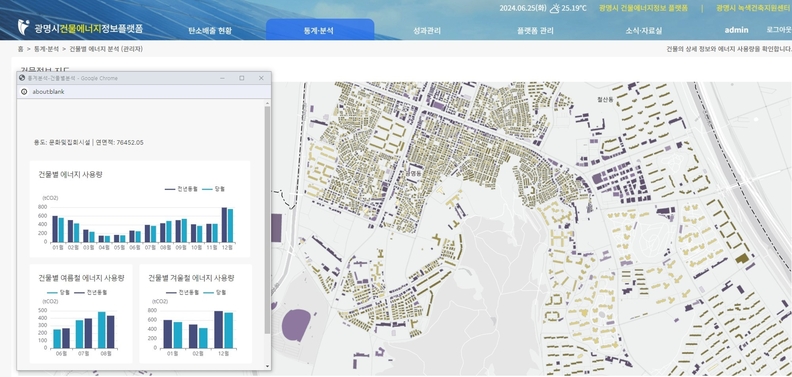Go to 플랫폼 관리 menu
792x377 pixels.
(535, 30)
